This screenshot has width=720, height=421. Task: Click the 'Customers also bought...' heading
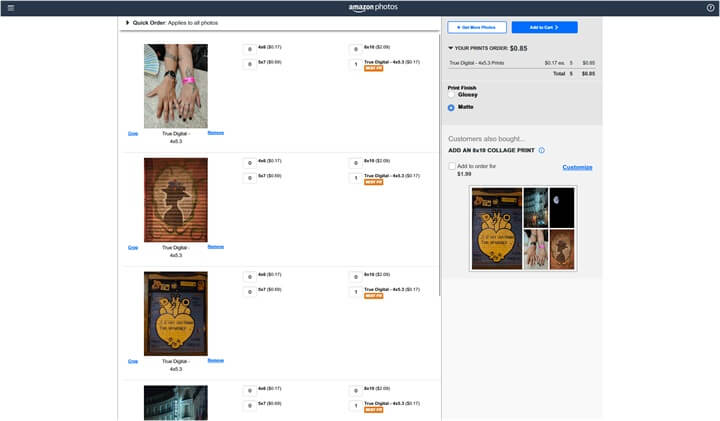click(x=486, y=139)
